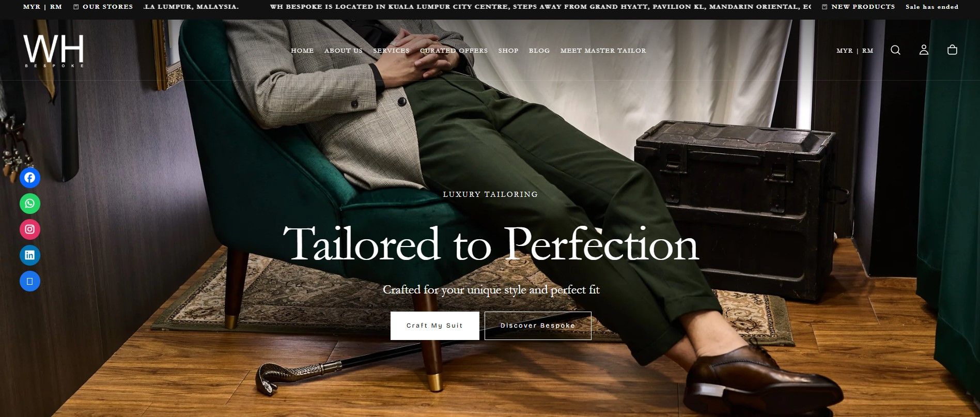The image size is (980, 417).
Task: Open the shopping bag cart icon
Action: coord(952,50)
